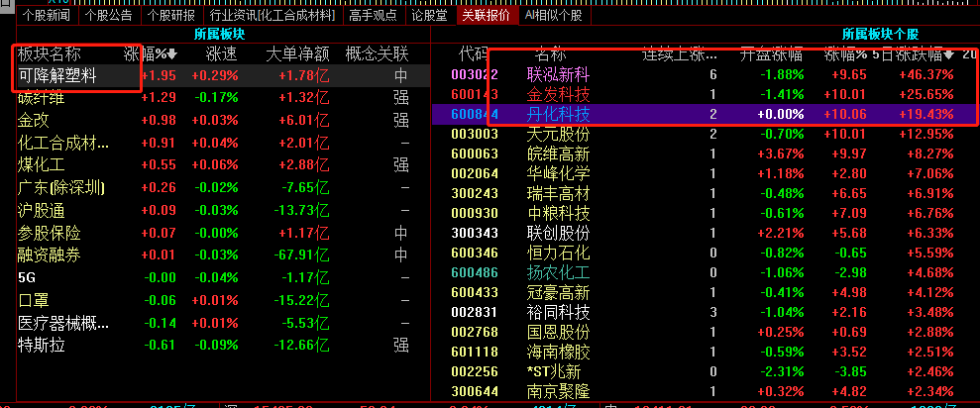Sort sectors by 涨幅% column arrow

tap(172, 55)
